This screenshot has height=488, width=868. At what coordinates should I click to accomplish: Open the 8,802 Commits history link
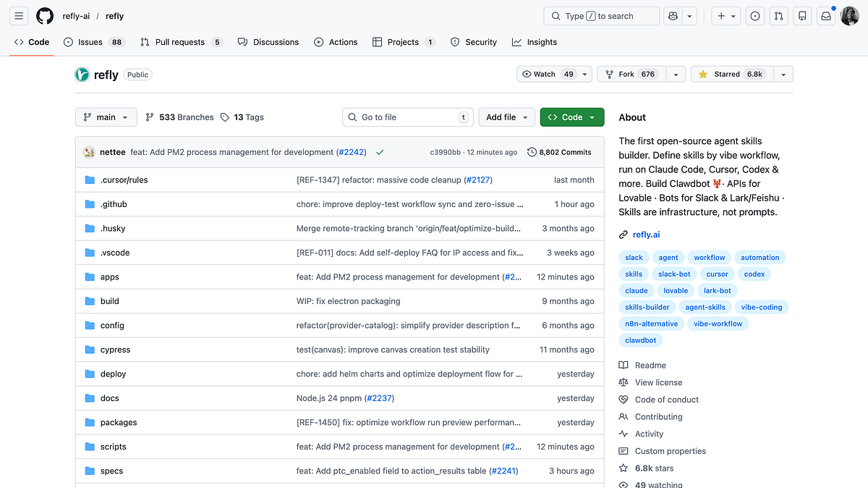point(560,152)
